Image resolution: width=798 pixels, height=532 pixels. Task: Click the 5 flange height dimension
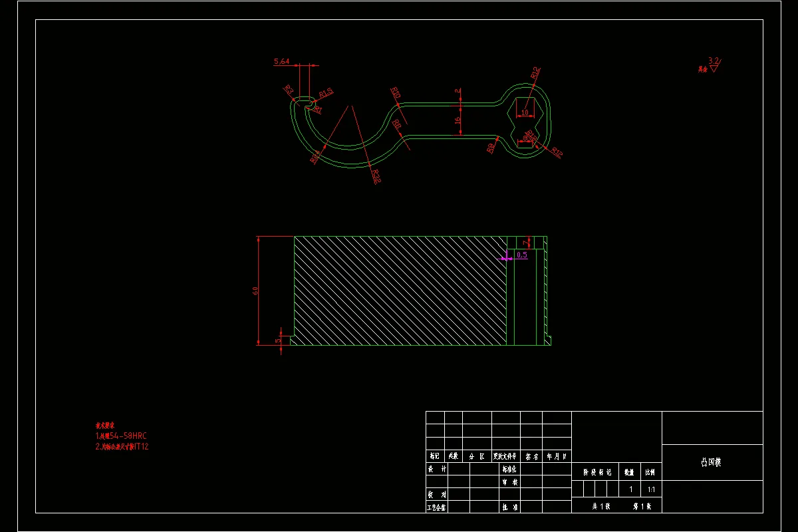click(x=278, y=340)
